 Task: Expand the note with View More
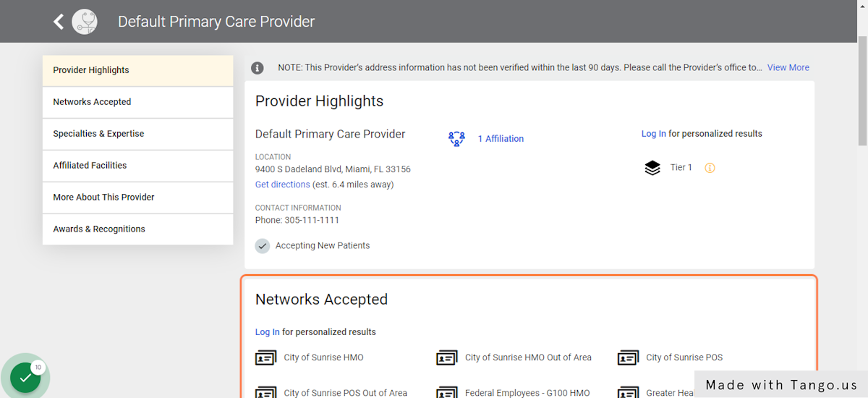click(788, 67)
